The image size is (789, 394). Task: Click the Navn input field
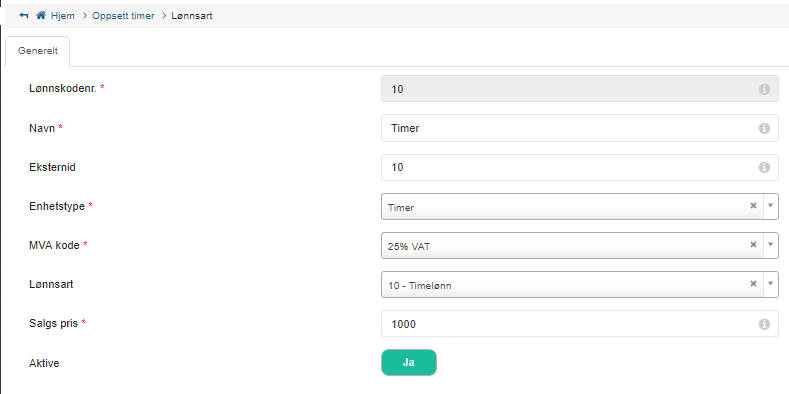pos(580,128)
